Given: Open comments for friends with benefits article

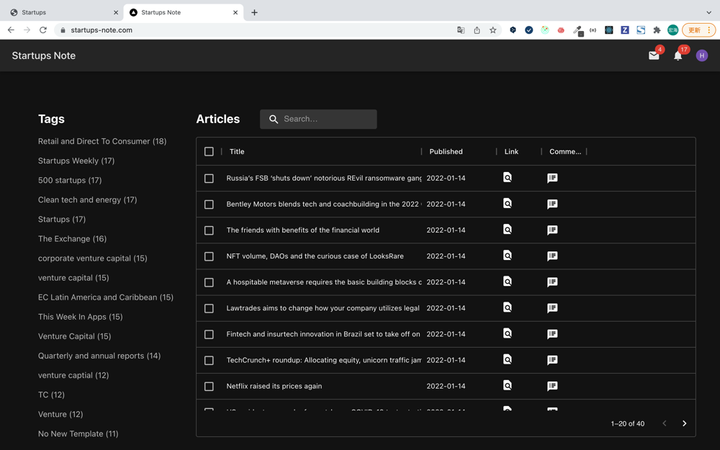Looking at the screenshot, I should click(x=552, y=230).
